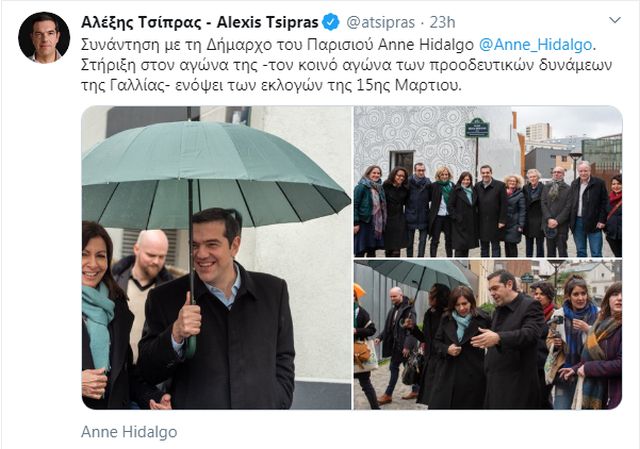Click the blue verified badge
640x449 pixels.
tap(331, 22)
